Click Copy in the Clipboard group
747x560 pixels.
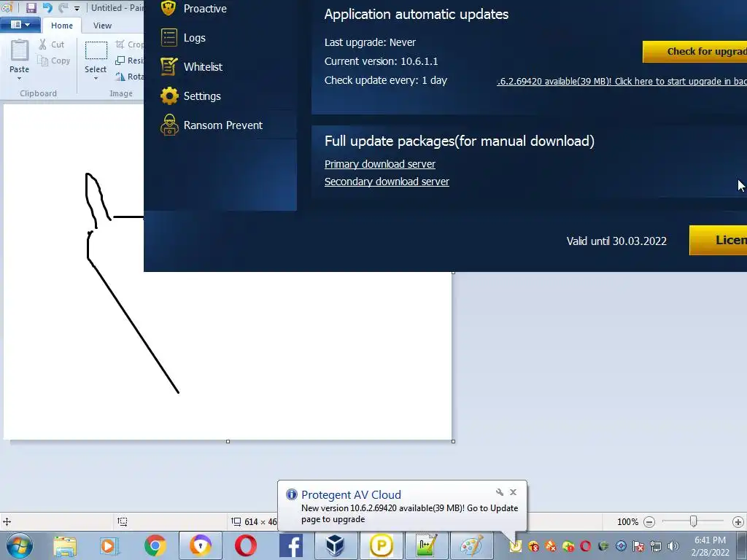(54, 61)
